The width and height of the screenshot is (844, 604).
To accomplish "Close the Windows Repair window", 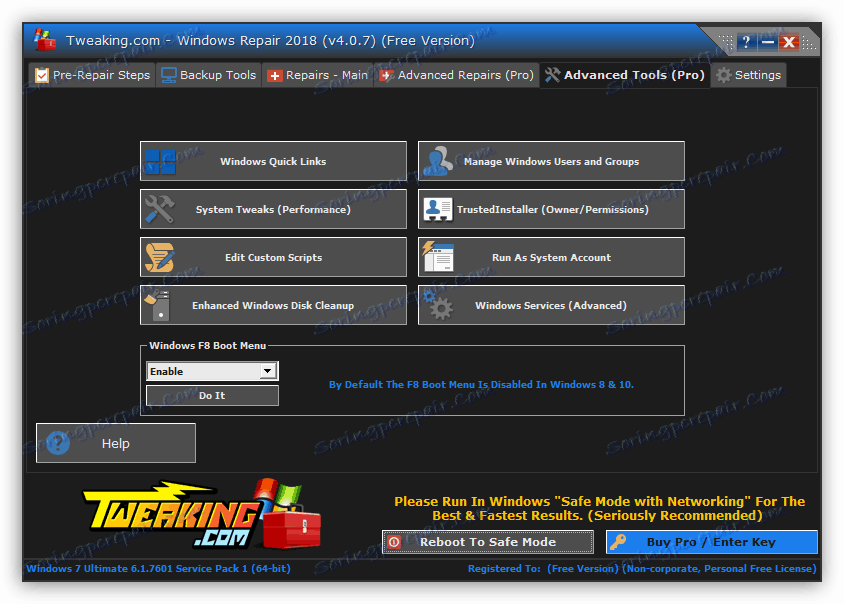I will pos(789,42).
